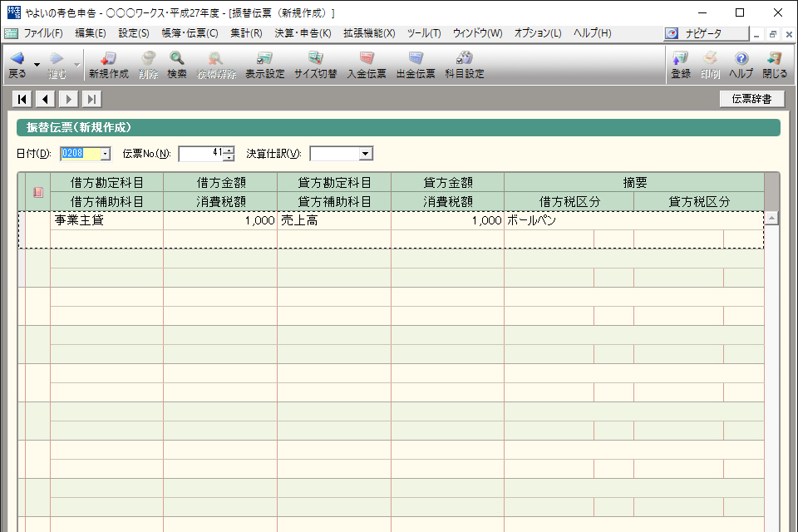Switch to 出金伝票 withdrawal slip
Screen dimensions: 798x532
point(416,65)
